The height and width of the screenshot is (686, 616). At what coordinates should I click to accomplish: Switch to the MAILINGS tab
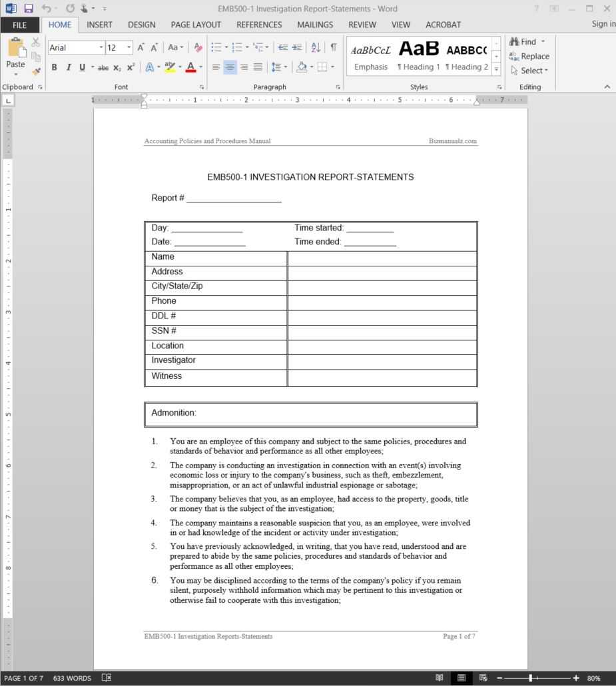(315, 25)
